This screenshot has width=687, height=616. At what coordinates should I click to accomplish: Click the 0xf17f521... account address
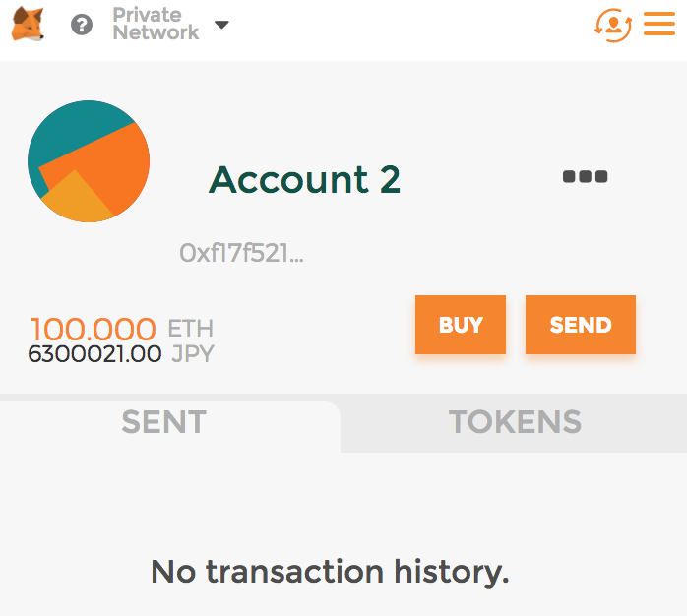(241, 253)
